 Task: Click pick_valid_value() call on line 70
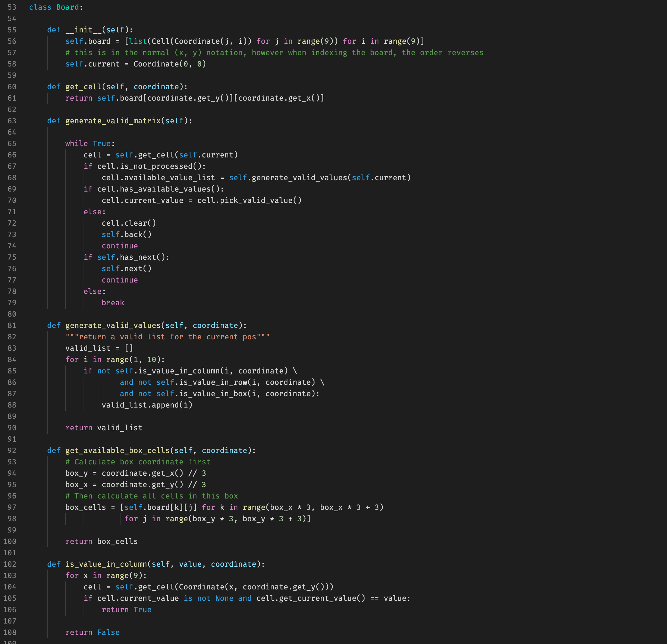click(249, 200)
